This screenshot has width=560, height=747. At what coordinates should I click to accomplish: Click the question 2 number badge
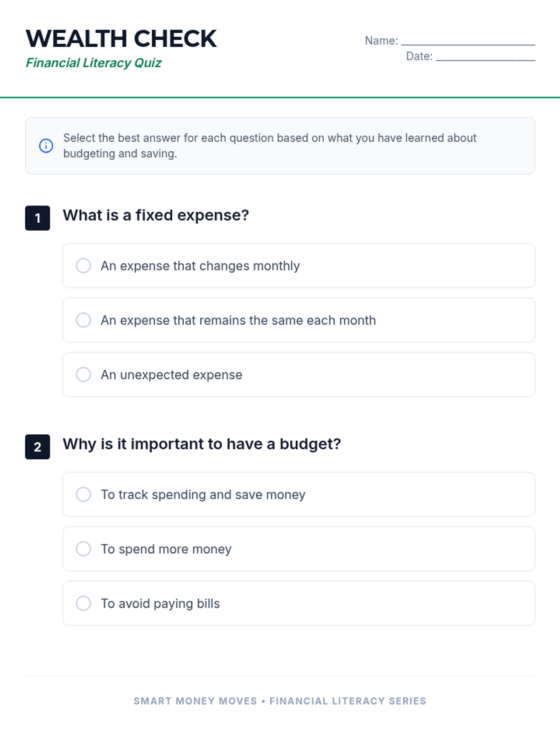pos(37,447)
